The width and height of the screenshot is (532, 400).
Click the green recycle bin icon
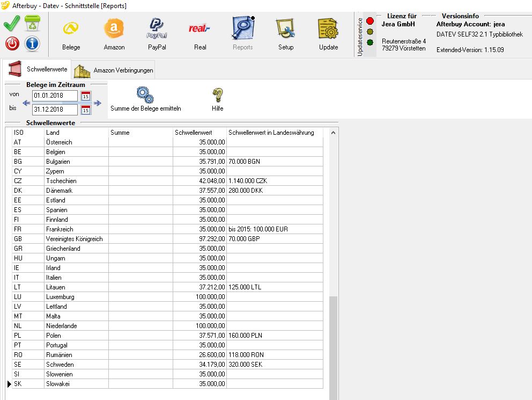pos(32,24)
